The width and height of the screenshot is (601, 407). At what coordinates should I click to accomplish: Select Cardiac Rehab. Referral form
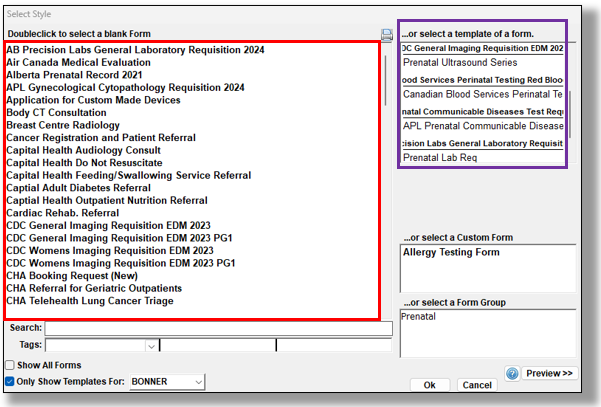pyautogui.click(x=63, y=213)
